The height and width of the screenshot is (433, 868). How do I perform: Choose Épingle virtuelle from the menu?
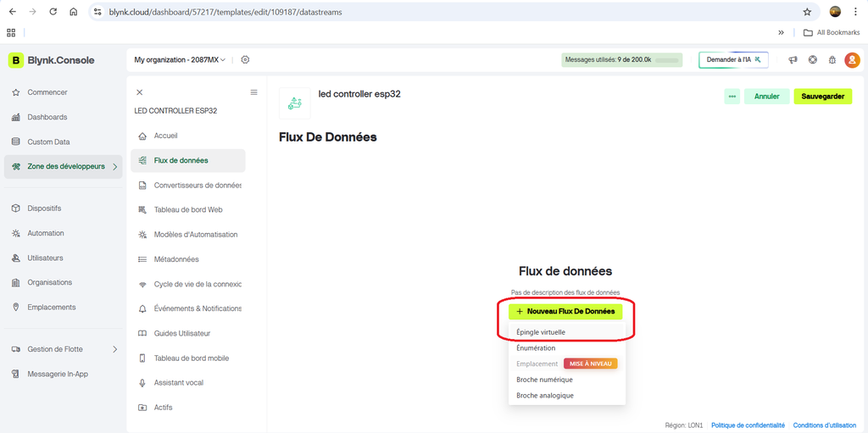[x=567, y=332]
